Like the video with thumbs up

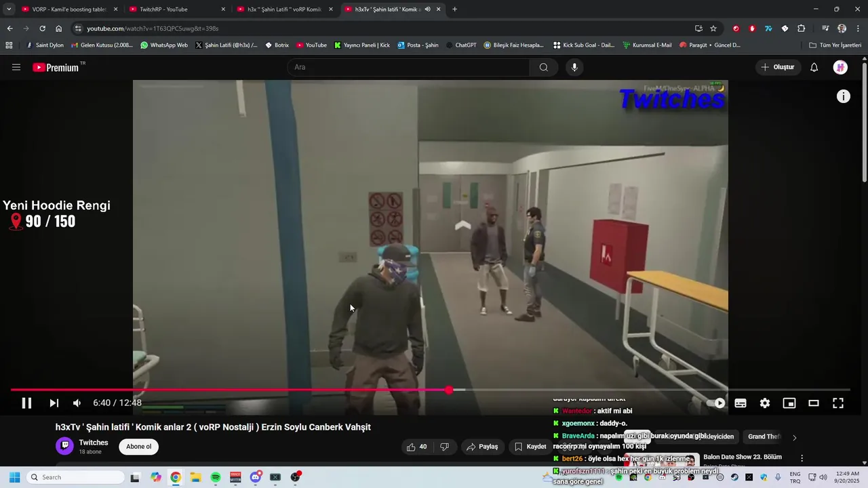(x=416, y=447)
